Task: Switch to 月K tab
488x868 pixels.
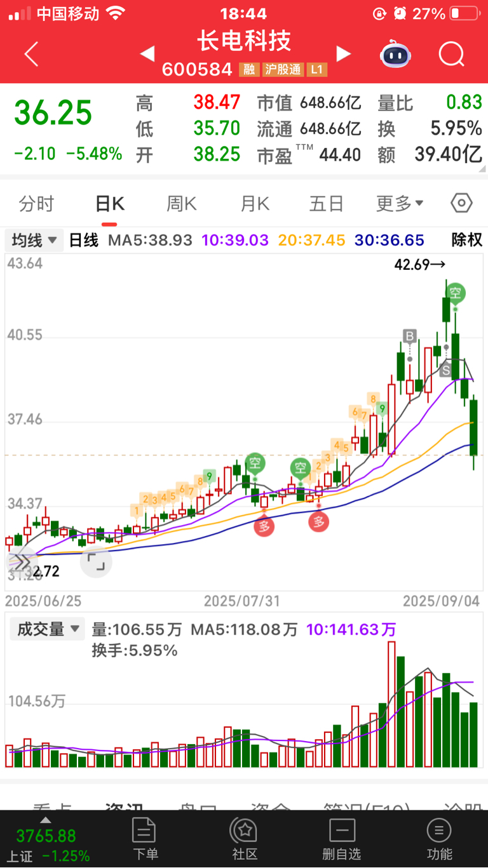Action: 255,204
